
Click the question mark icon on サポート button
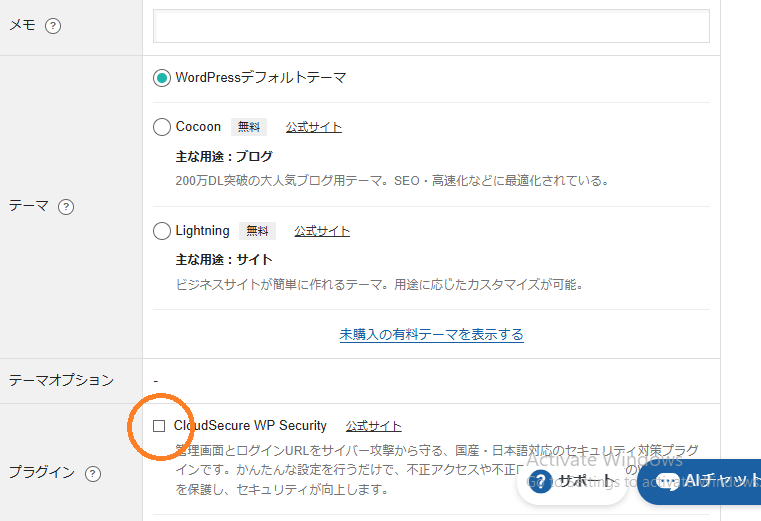point(541,481)
